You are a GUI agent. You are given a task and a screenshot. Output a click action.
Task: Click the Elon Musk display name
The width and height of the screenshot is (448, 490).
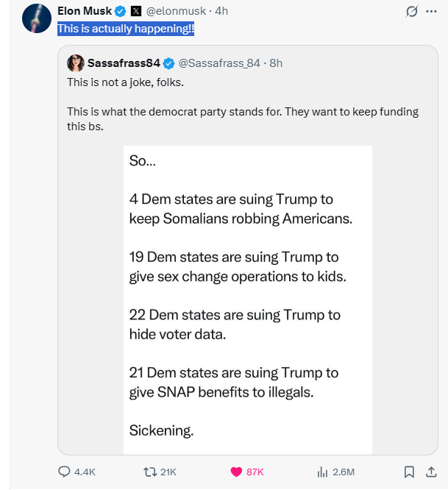pos(84,11)
